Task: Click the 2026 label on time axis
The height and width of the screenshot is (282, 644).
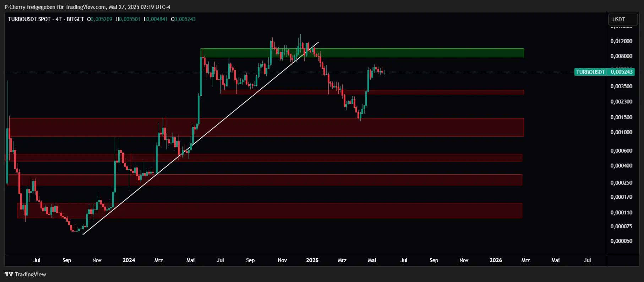Action: pos(496,260)
